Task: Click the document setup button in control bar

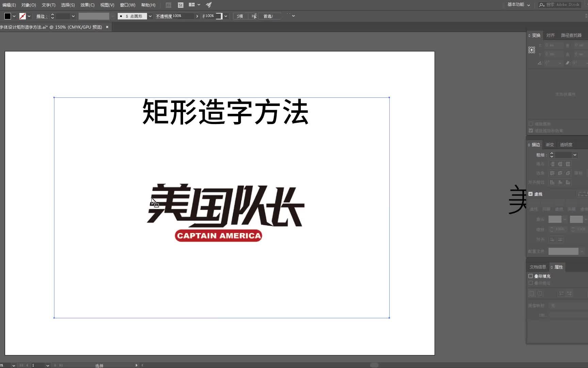Action: point(240,16)
